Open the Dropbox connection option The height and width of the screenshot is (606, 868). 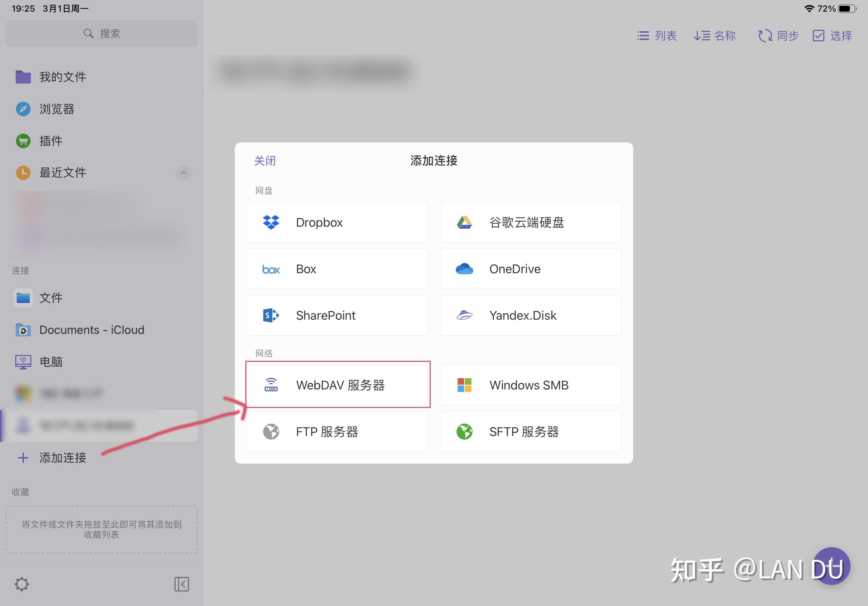click(337, 222)
